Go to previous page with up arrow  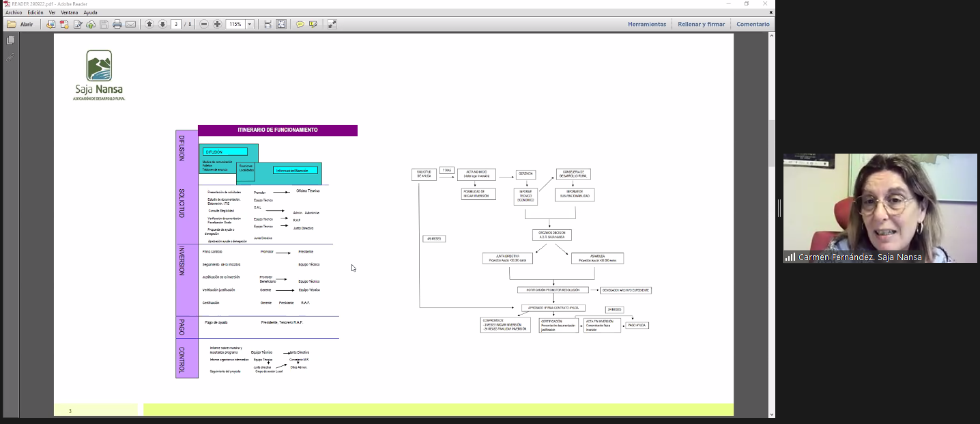[149, 24]
